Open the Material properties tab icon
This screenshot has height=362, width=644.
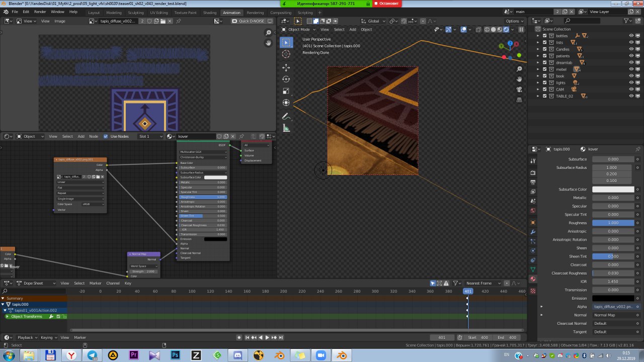533,279
